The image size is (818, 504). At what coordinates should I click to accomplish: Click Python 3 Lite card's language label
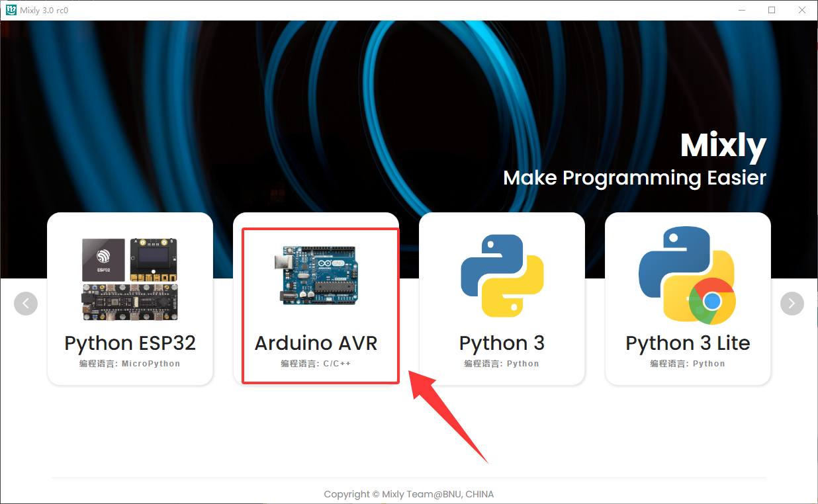click(688, 364)
